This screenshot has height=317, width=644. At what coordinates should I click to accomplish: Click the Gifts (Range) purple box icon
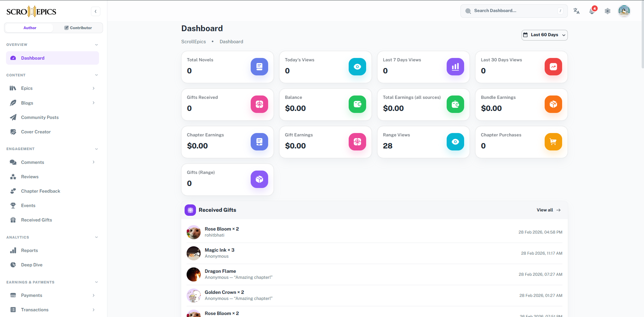[x=259, y=179]
